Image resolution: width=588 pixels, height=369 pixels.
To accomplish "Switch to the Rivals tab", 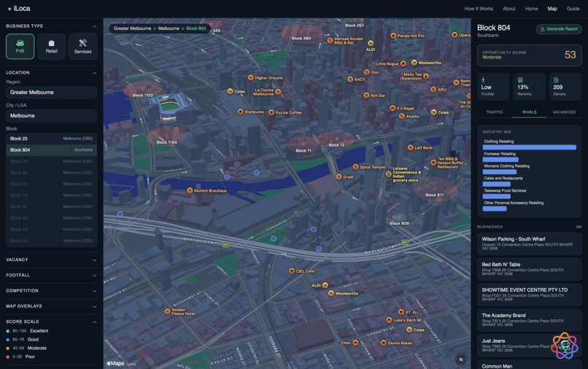I will pyautogui.click(x=529, y=112).
